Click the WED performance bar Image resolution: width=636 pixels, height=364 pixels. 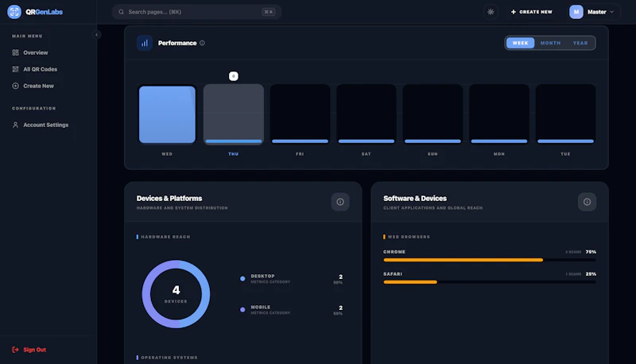pyautogui.click(x=167, y=114)
